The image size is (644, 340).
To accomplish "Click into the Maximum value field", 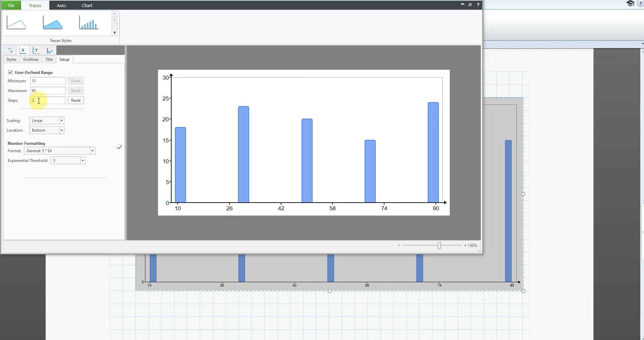I will pos(48,91).
